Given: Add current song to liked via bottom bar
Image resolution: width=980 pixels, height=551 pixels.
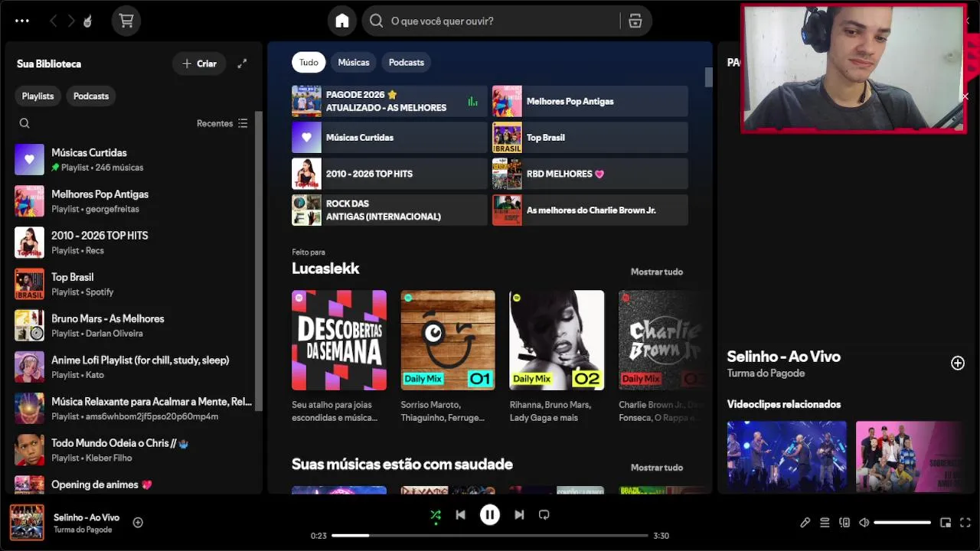Looking at the screenshot, I should 138,523.
